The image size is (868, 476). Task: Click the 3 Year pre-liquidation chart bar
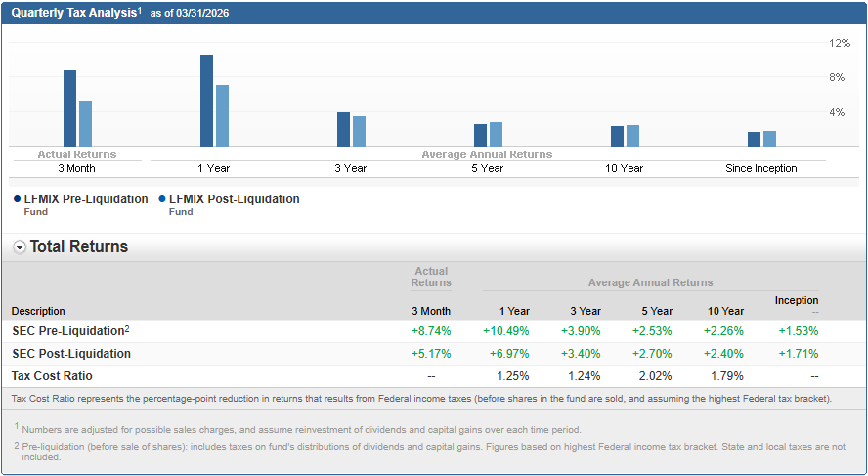pyautogui.click(x=343, y=129)
